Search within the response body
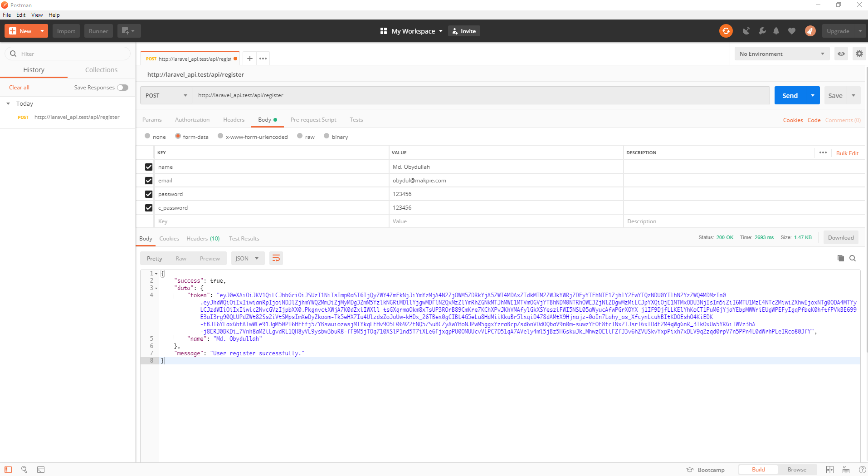 tap(853, 258)
